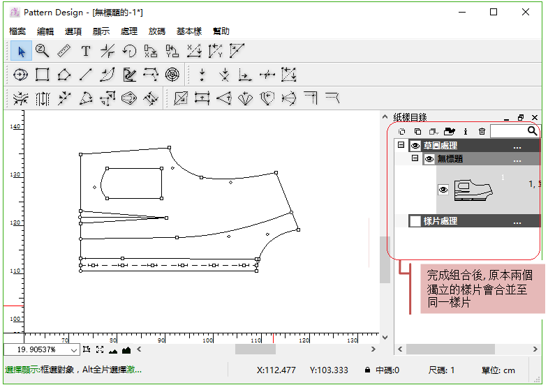This screenshot has width=548, height=392.
Task: Collapse the 草圖處理 tree node
Action: 401,145
